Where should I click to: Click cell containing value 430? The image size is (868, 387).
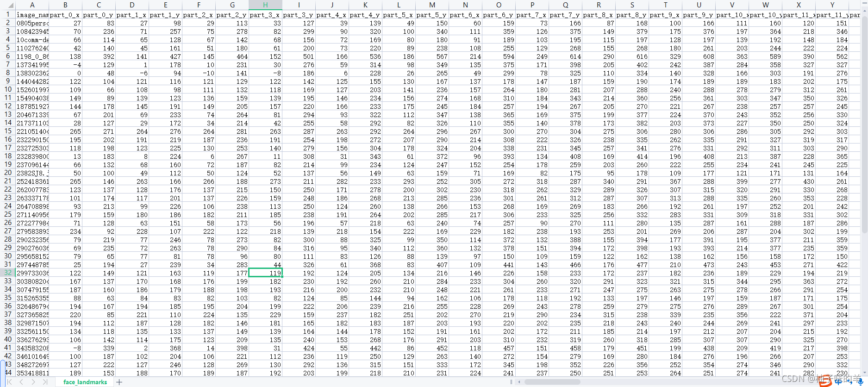[x=799, y=181]
